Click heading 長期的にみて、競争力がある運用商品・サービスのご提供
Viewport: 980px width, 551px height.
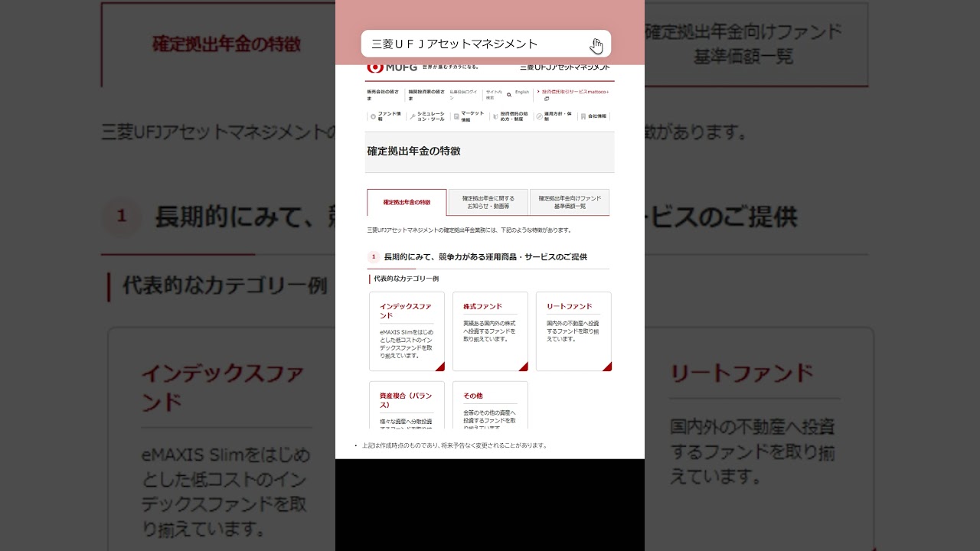485,257
